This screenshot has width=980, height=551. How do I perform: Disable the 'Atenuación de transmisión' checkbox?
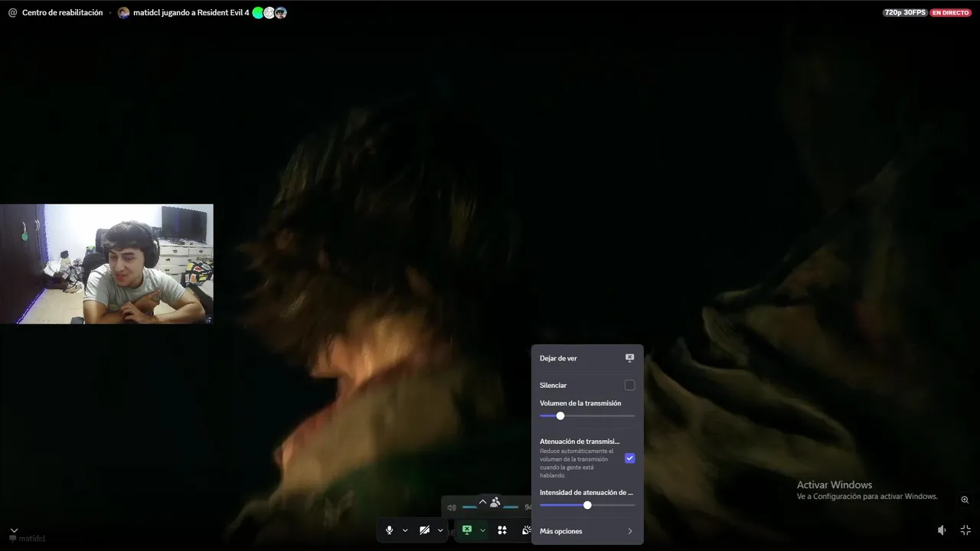pyautogui.click(x=629, y=458)
